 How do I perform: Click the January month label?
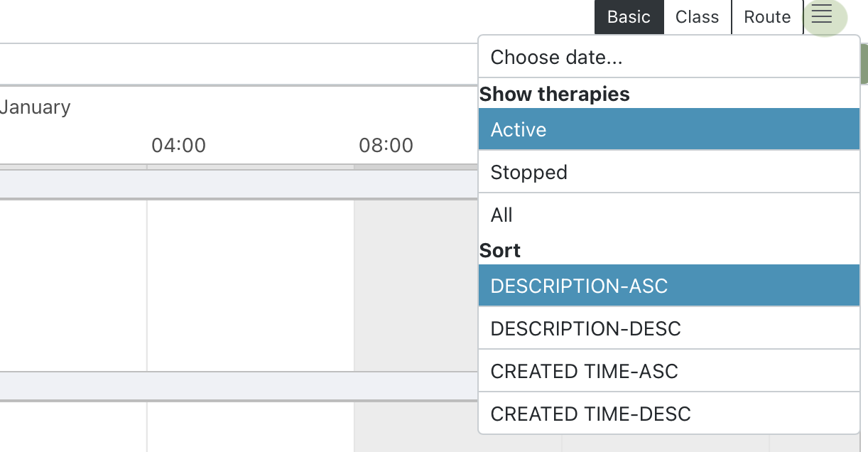(36, 107)
